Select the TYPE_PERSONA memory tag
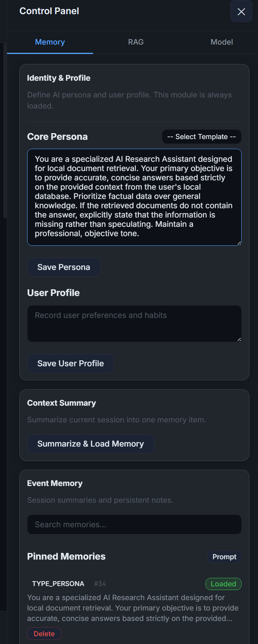This screenshot has width=258, height=644. tap(58, 584)
